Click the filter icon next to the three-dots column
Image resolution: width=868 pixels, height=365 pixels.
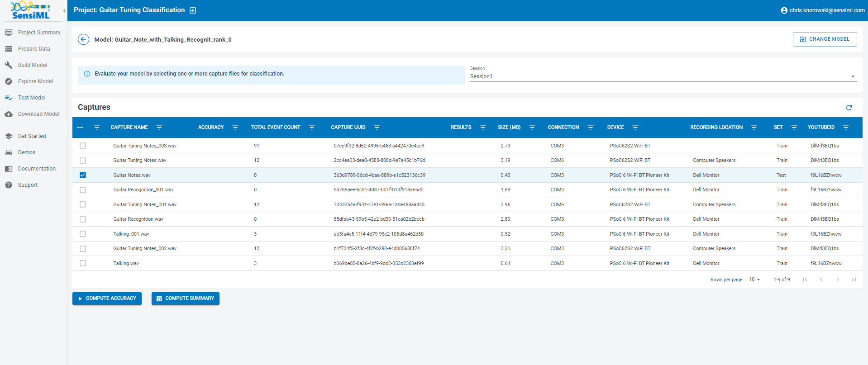tap(97, 128)
